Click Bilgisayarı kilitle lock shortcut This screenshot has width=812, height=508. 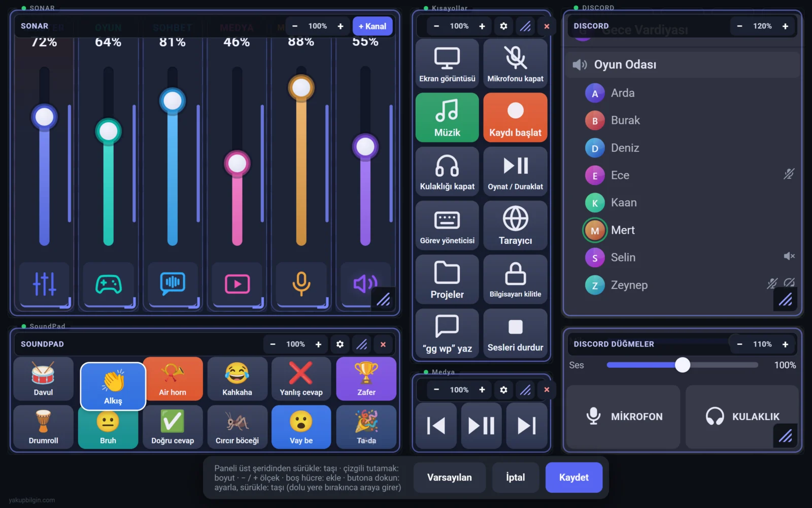[515, 279]
